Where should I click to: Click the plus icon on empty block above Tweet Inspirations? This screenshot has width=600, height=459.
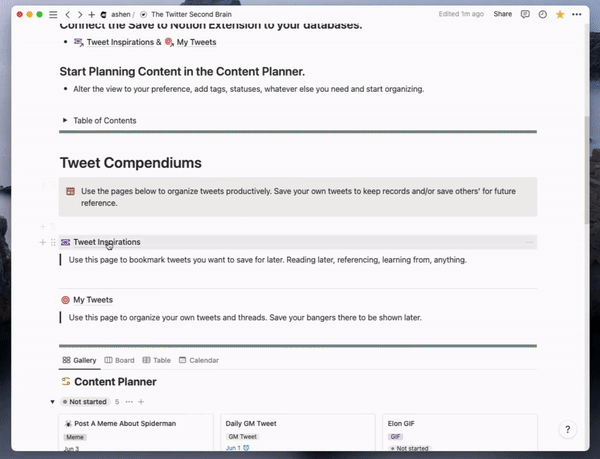[x=42, y=227]
